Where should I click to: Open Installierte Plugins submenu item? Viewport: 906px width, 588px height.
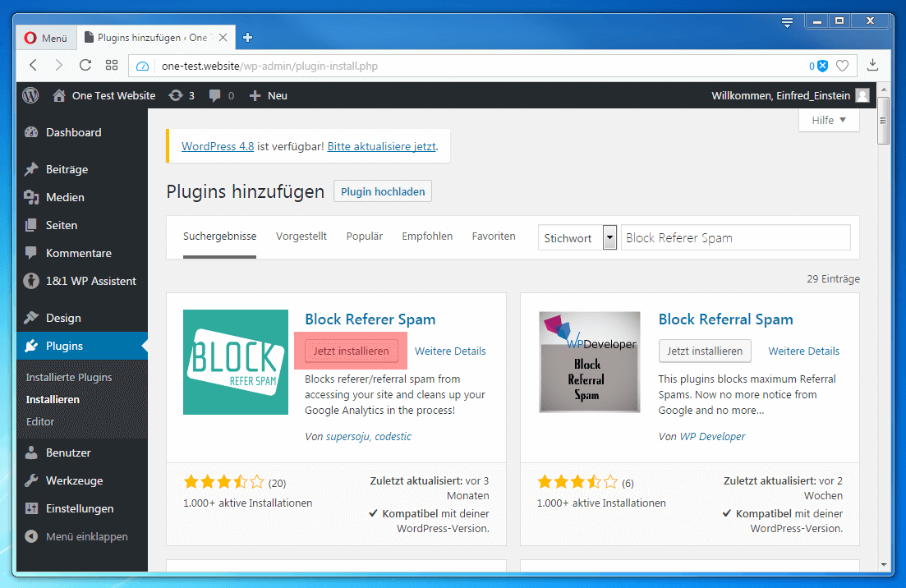pos(69,377)
